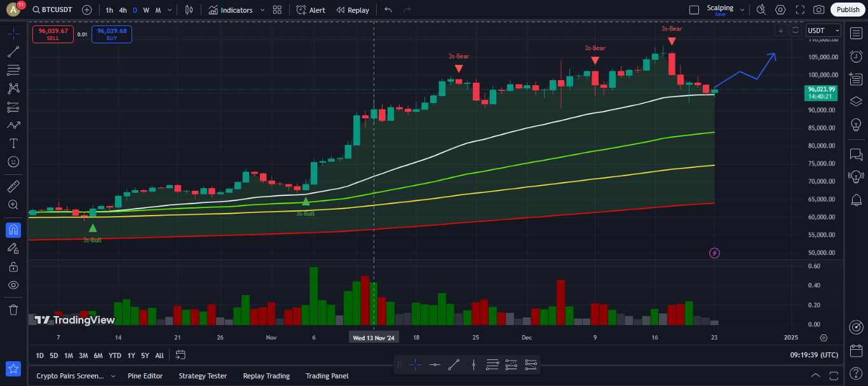Select the Text annotation tool

click(13, 143)
